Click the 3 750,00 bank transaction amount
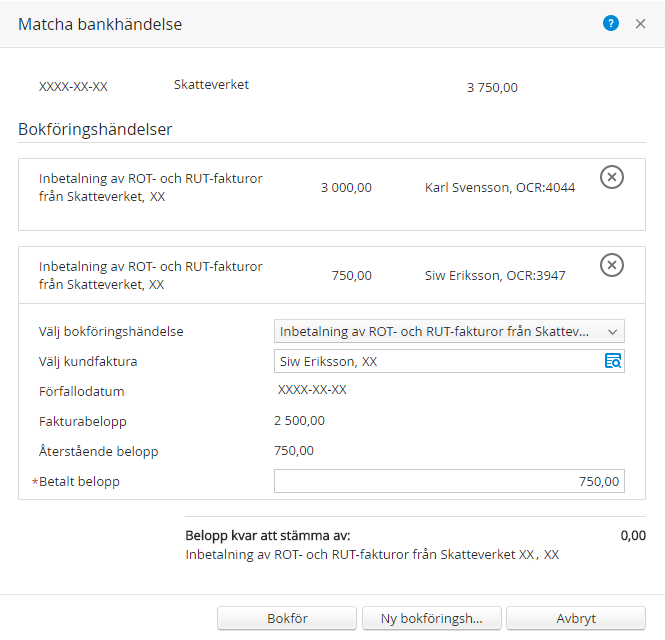The height and width of the screenshot is (640, 665). point(492,88)
